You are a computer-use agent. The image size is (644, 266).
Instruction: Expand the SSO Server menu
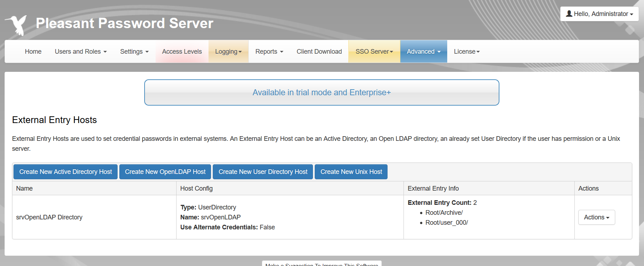click(x=374, y=52)
